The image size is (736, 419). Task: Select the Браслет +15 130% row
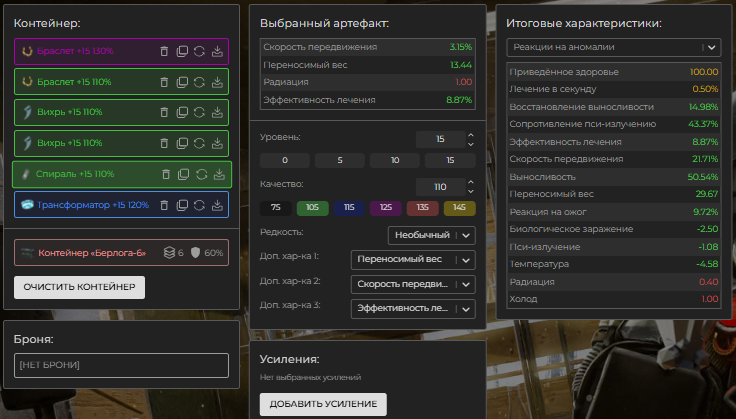coord(122,51)
